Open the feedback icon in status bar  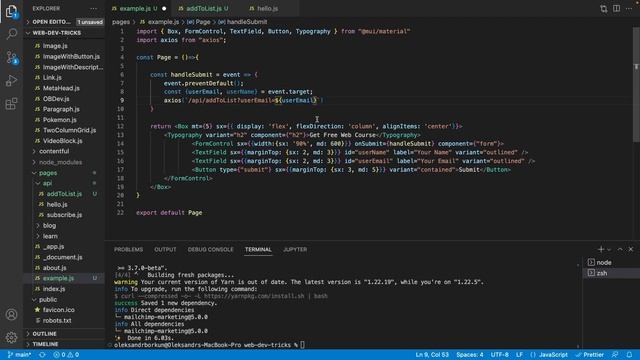click(615, 355)
